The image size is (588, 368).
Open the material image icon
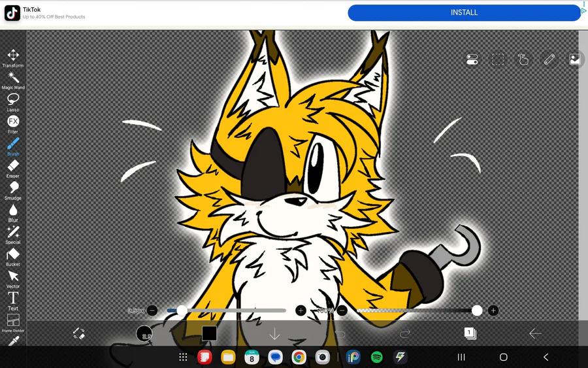point(575,59)
